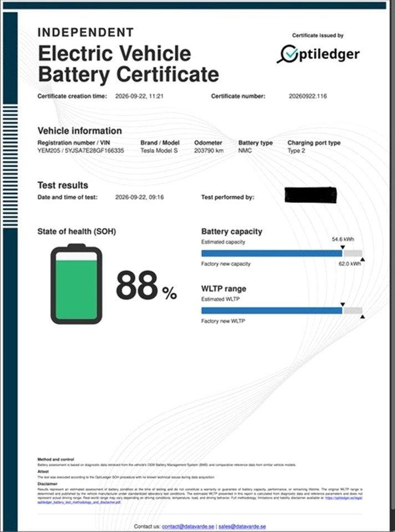Click the 54.6 kWh estimated capacity label

pyautogui.click(x=343, y=239)
